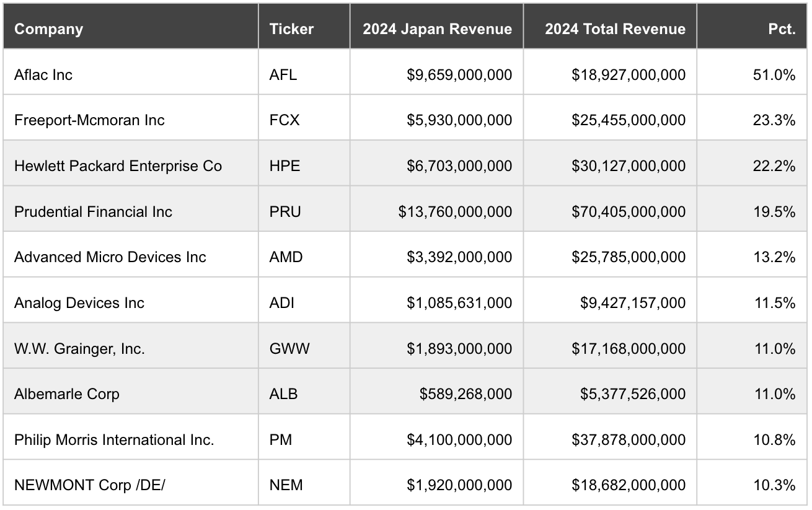Click total revenue $37,878,000,000
The image size is (812, 510).
(610, 437)
